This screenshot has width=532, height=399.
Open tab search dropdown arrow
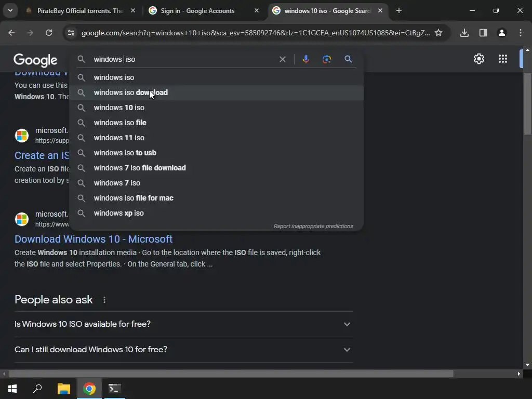click(x=10, y=10)
